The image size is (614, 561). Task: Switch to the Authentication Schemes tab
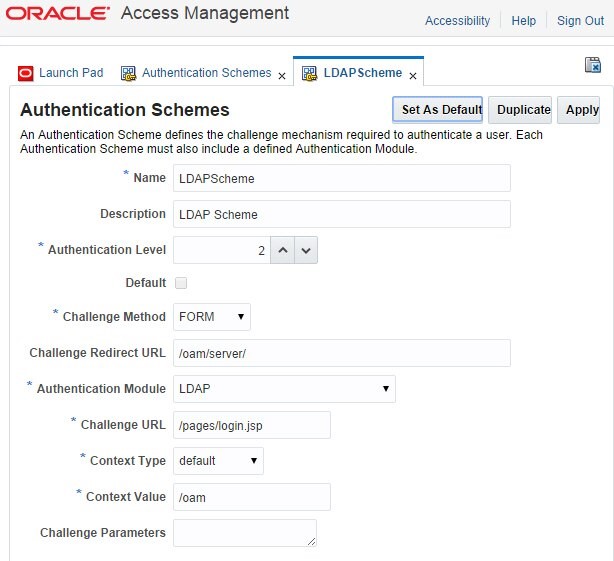tap(206, 73)
